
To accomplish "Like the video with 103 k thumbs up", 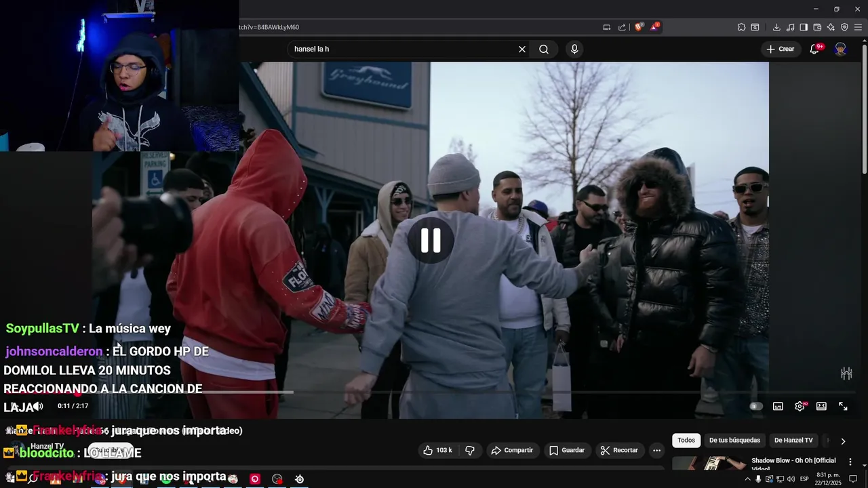I will click(x=437, y=450).
